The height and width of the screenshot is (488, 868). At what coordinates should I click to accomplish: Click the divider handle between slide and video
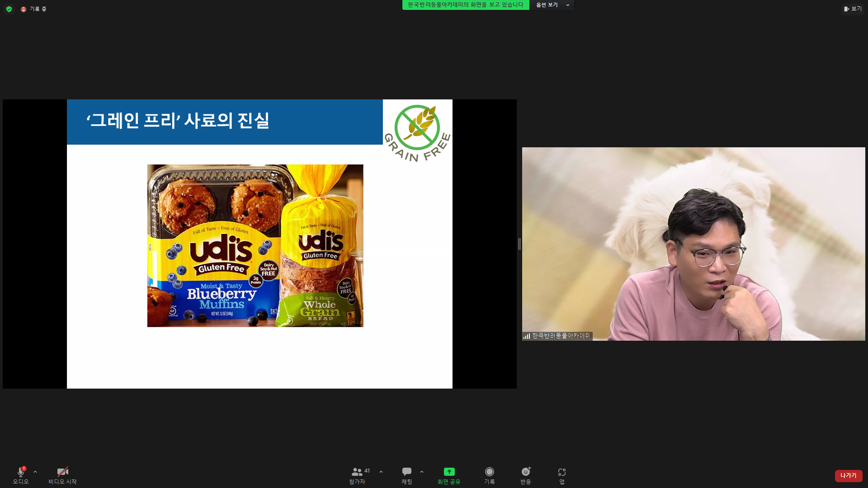tap(519, 244)
